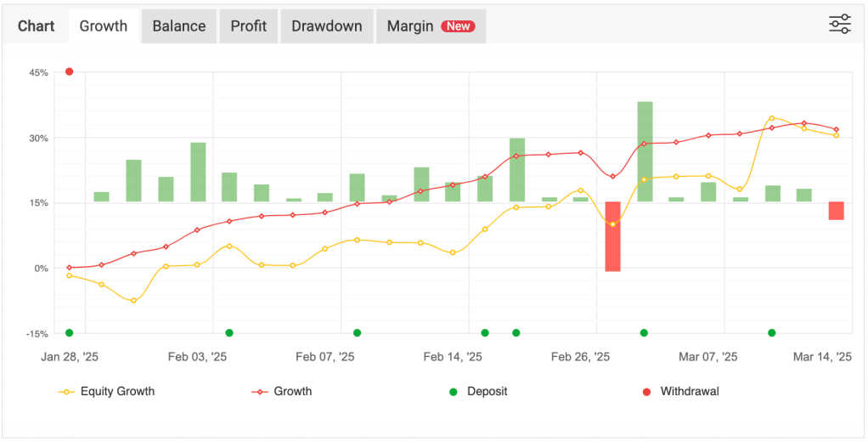Click the first green deposit dot at Jan 28

point(70,333)
